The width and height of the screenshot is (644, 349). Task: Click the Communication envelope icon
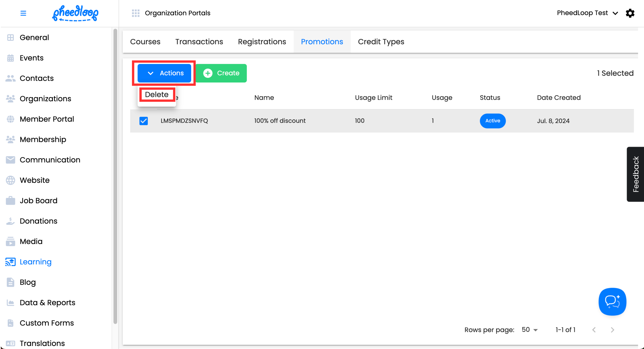[x=10, y=160]
